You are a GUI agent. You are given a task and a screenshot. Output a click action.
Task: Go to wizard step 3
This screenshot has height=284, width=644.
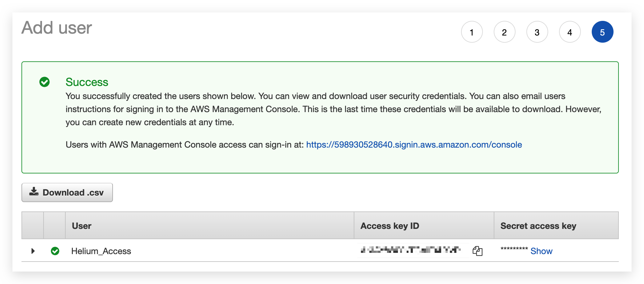pos(537,32)
